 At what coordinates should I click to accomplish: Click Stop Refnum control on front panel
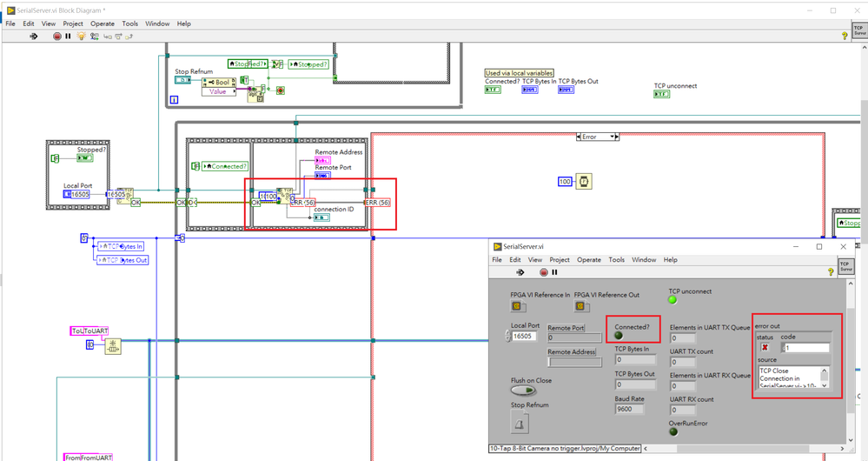tap(520, 424)
